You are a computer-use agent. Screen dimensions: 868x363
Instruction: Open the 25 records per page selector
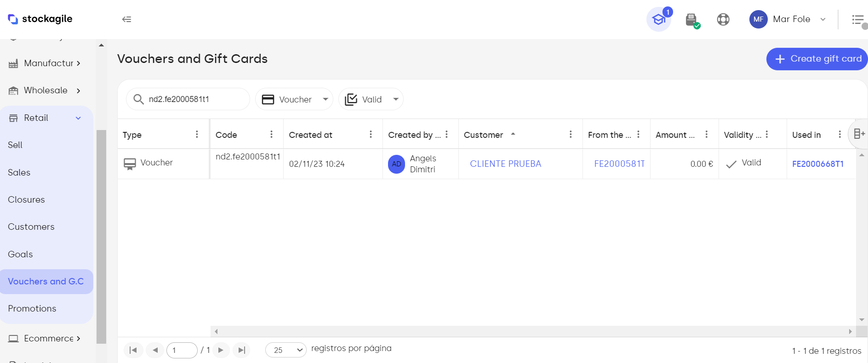click(x=286, y=350)
